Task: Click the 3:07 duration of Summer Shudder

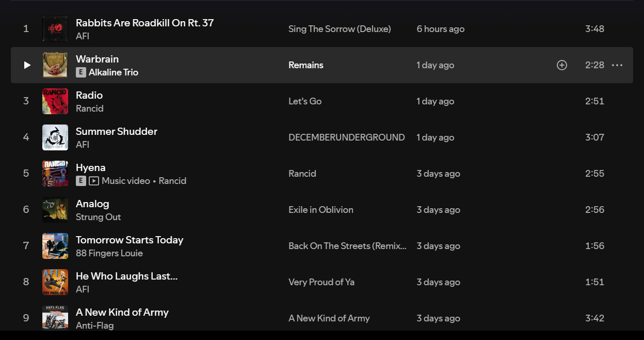Action: tap(594, 137)
